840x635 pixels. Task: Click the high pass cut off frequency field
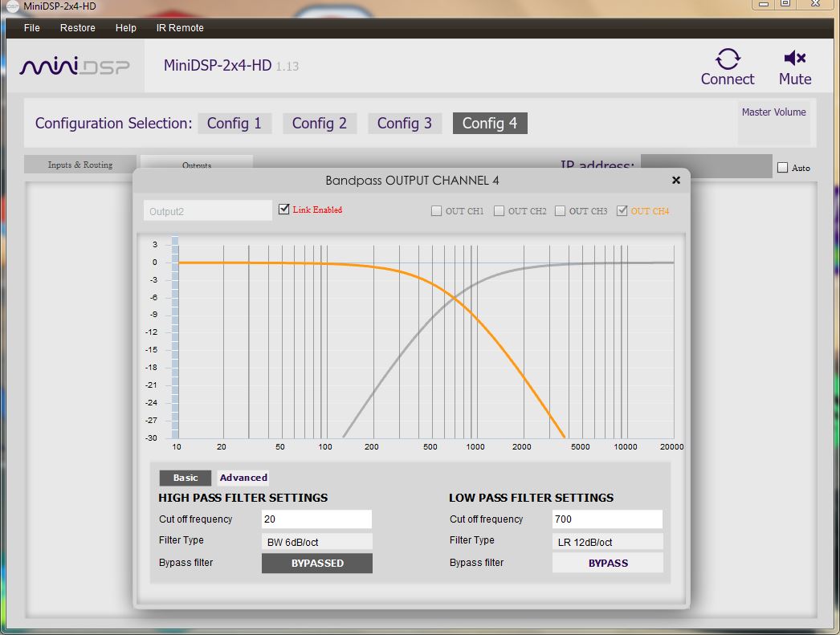point(316,519)
